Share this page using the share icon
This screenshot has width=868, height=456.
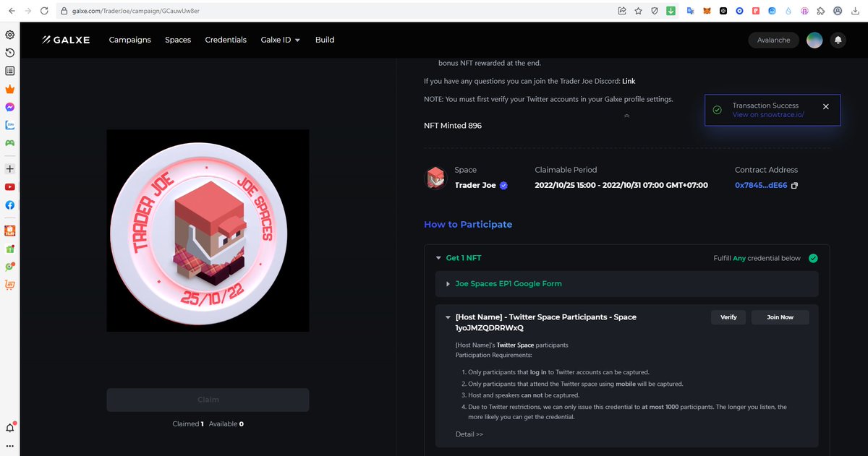point(622,11)
